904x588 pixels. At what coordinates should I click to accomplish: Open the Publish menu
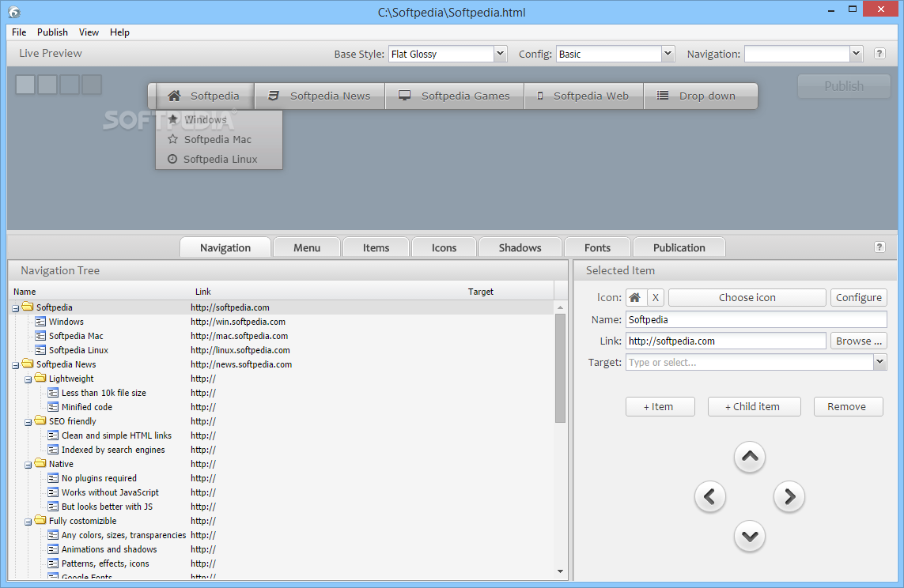pos(52,32)
